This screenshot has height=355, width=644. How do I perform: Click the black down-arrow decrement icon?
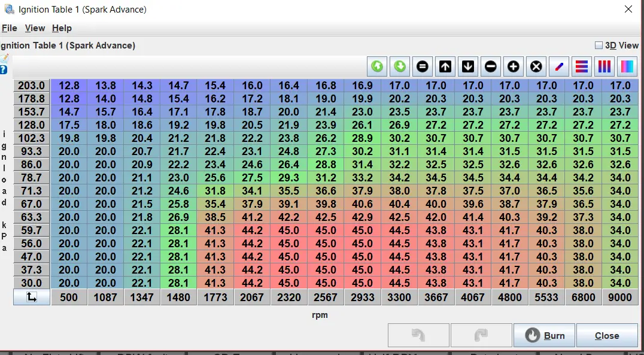pyautogui.click(x=468, y=66)
